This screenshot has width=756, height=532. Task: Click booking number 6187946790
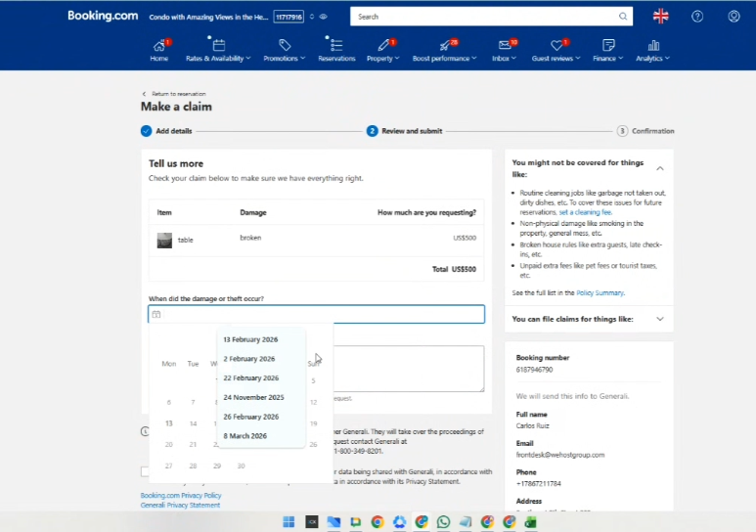point(534,370)
